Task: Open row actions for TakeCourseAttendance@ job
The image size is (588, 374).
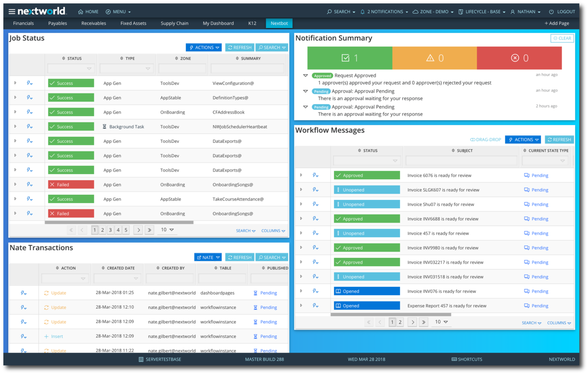Action: point(30,199)
